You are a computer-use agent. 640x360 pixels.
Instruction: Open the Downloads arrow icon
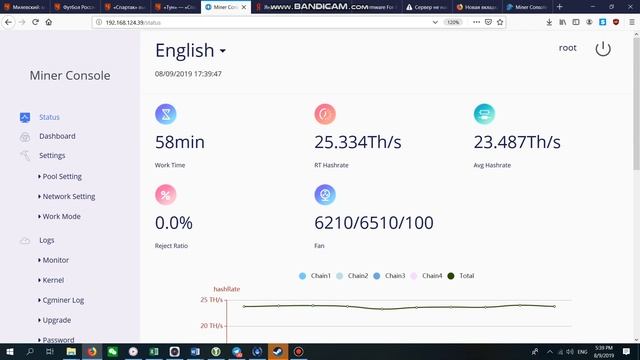549,22
